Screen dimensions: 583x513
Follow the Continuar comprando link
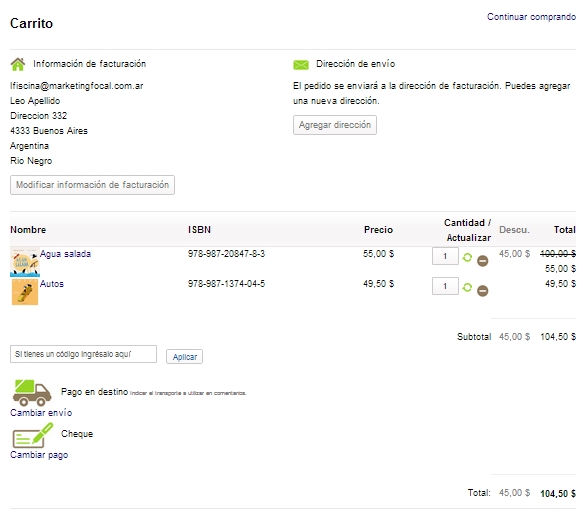click(531, 17)
